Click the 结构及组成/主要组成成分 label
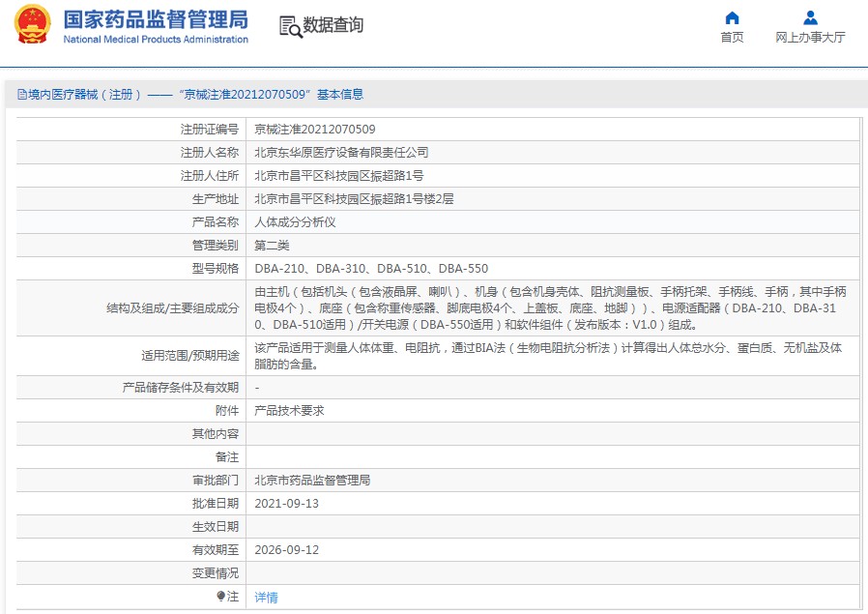 click(x=173, y=309)
